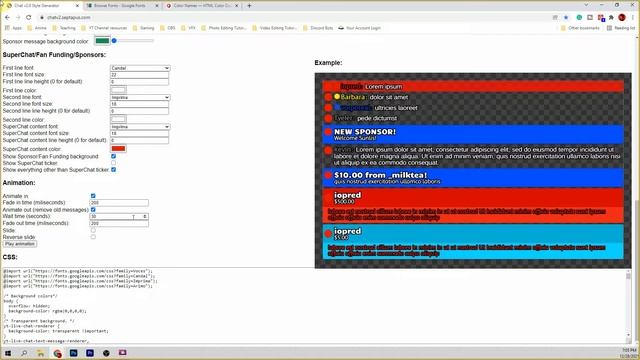640x360 pixels.
Task: Open the green Sponsor message background color swatch
Action: pyautogui.click(x=102, y=41)
